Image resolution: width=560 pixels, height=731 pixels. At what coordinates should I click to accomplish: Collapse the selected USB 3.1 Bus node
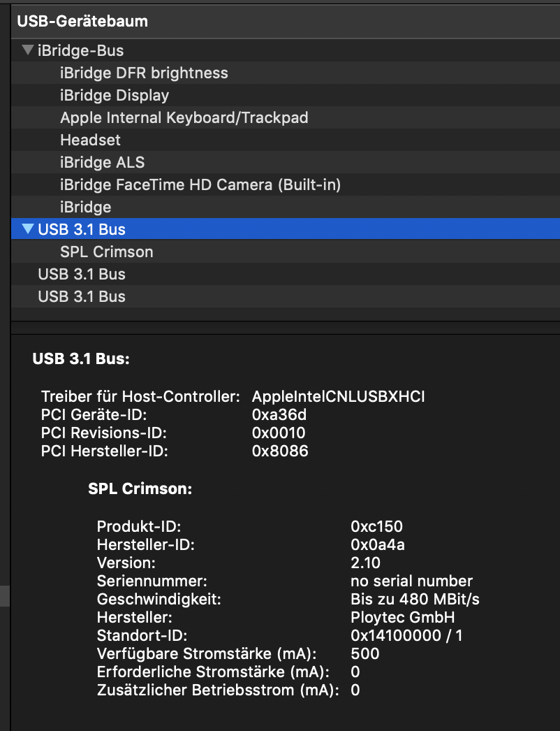pyautogui.click(x=28, y=229)
